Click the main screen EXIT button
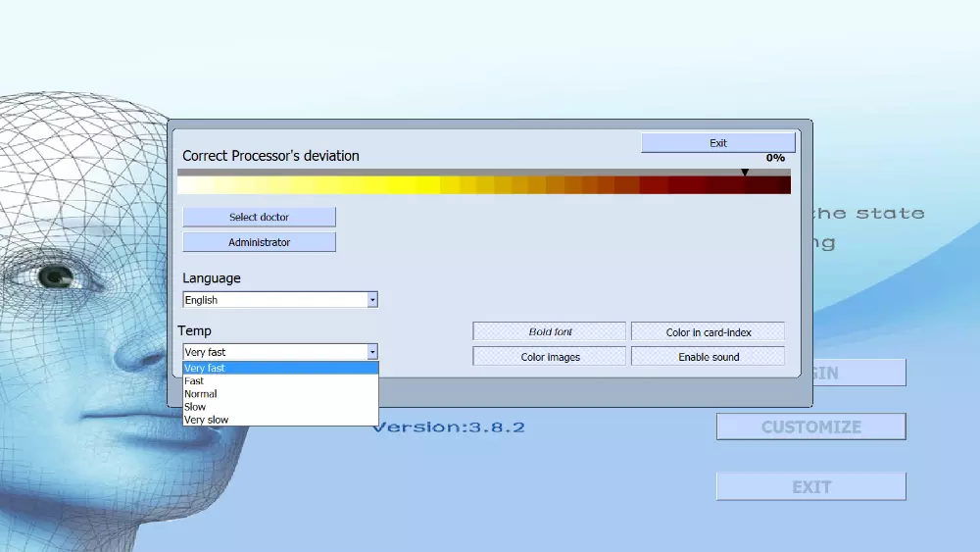Viewport: 980px width, 552px height. [x=811, y=486]
